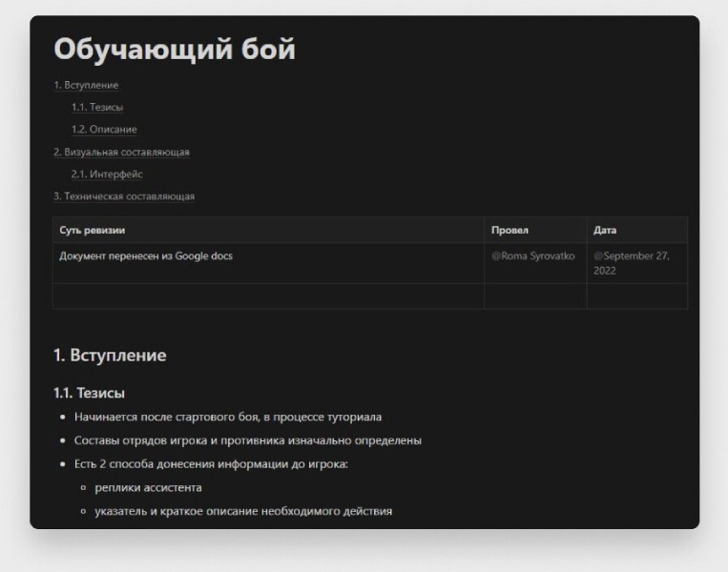This screenshot has width=728, height=572.
Task: Click the cell "Документ перенесен из Google docs"
Action: pyautogui.click(x=146, y=255)
